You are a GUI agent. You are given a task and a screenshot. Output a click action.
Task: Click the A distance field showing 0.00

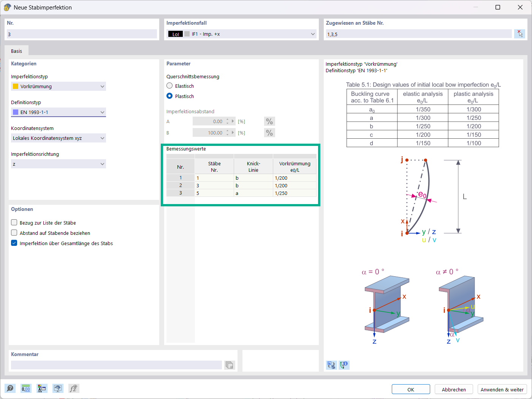coord(209,121)
